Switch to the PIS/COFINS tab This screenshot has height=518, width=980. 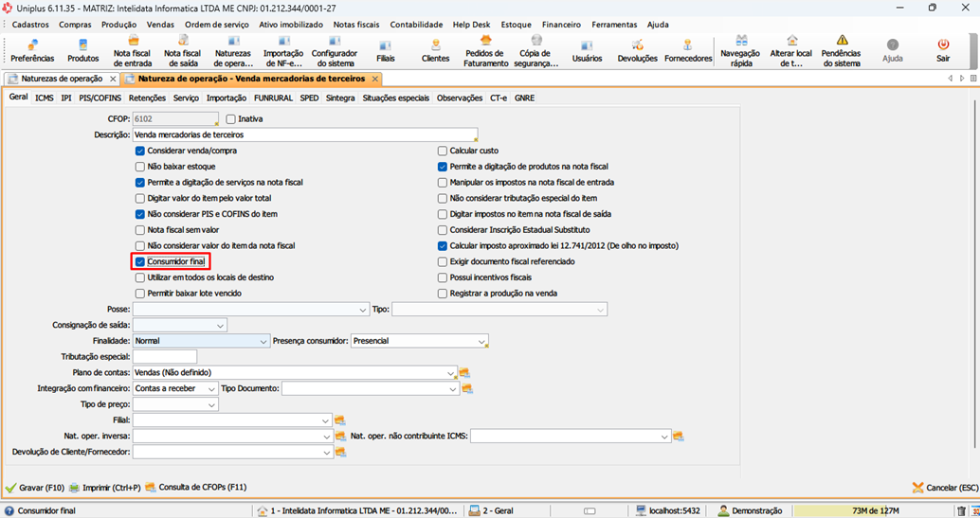(100, 98)
